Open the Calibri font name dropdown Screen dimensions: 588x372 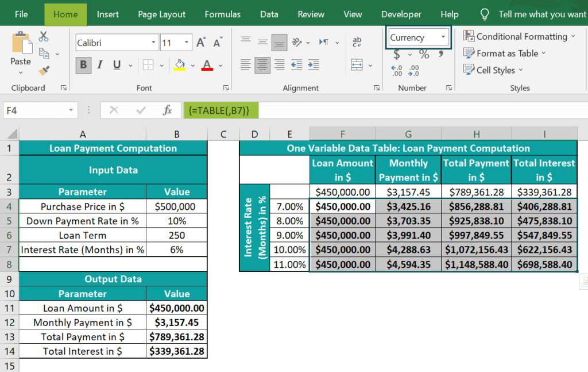pos(153,42)
